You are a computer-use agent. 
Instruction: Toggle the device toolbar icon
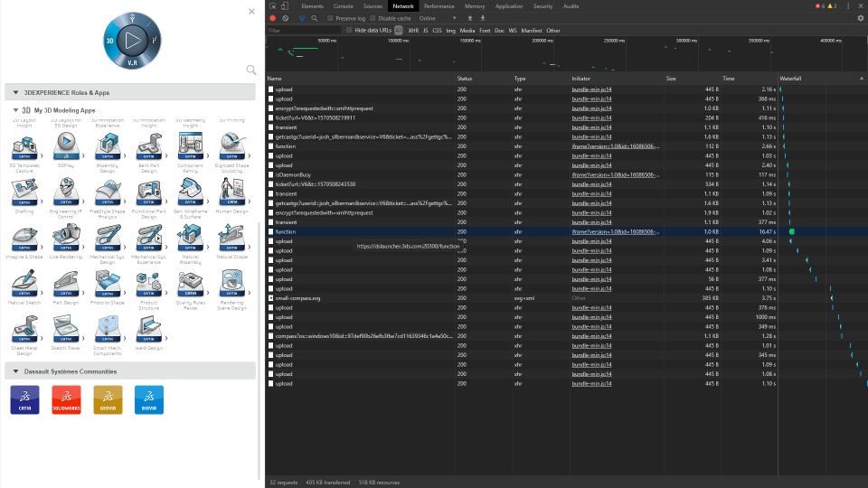pyautogui.click(x=285, y=6)
